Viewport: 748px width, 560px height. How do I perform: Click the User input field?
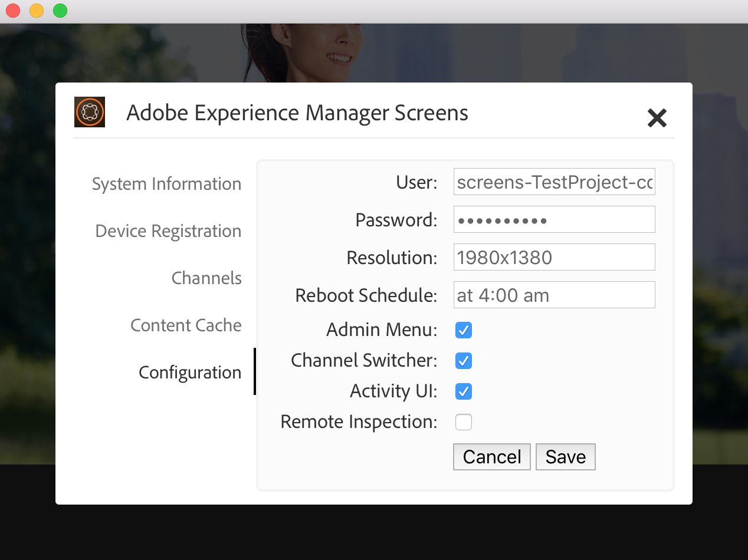[554, 182]
